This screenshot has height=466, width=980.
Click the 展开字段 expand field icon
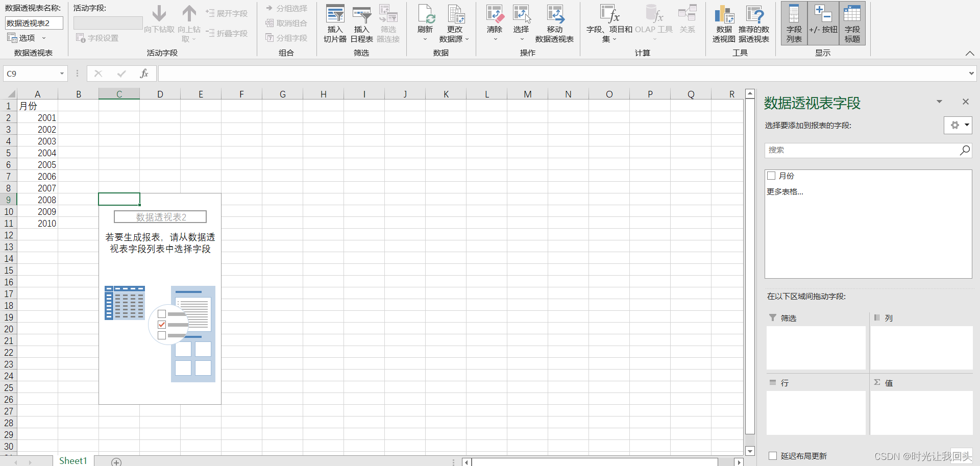(210, 13)
